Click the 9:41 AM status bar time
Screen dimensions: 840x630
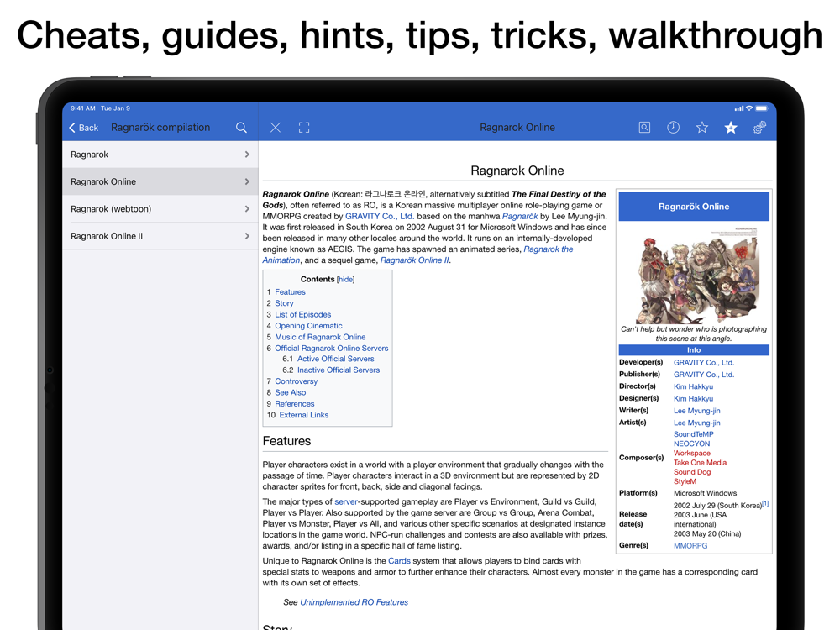(83, 108)
